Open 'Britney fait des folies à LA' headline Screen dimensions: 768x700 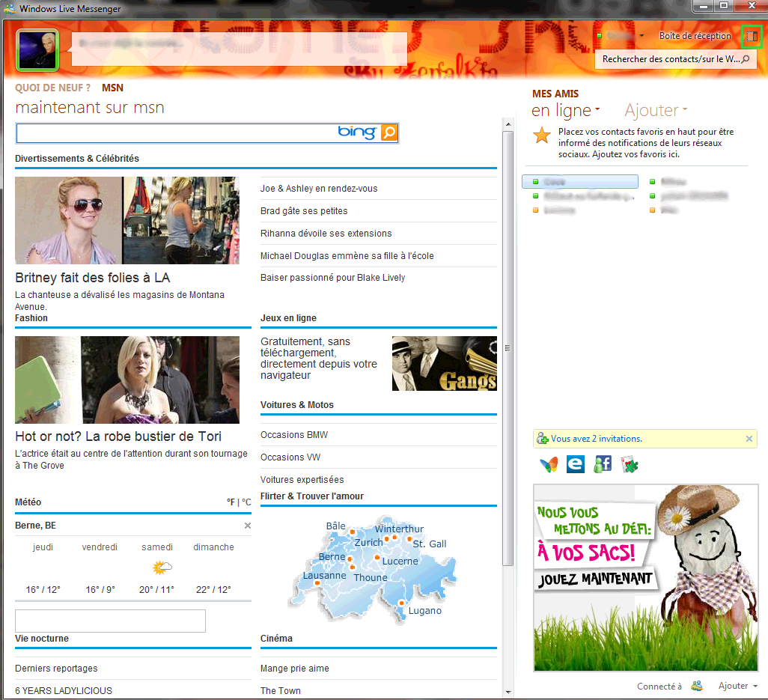pyautogui.click(x=93, y=278)
